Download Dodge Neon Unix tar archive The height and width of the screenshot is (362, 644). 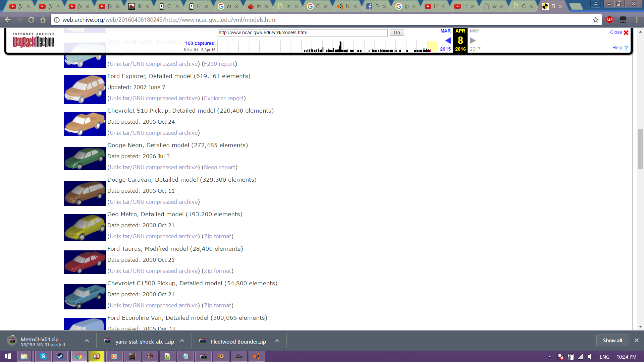click(x=154, y=167)
